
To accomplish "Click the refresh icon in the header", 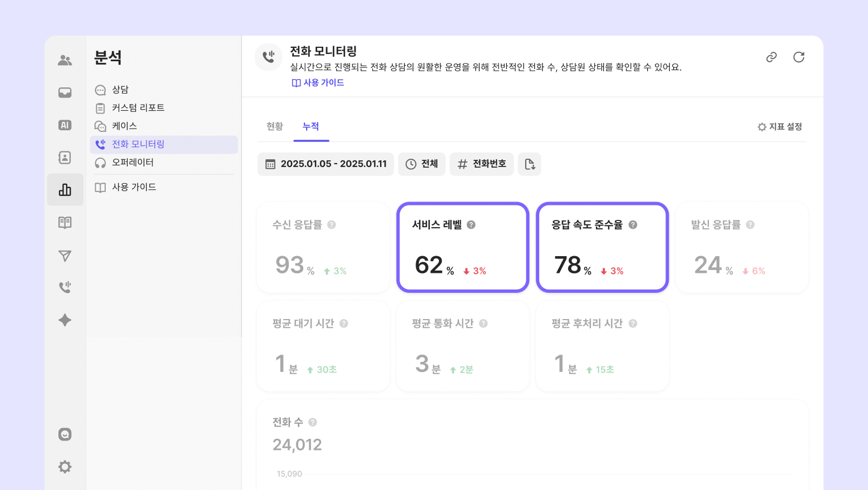I will pyautogui.click(x=799, y=57).
